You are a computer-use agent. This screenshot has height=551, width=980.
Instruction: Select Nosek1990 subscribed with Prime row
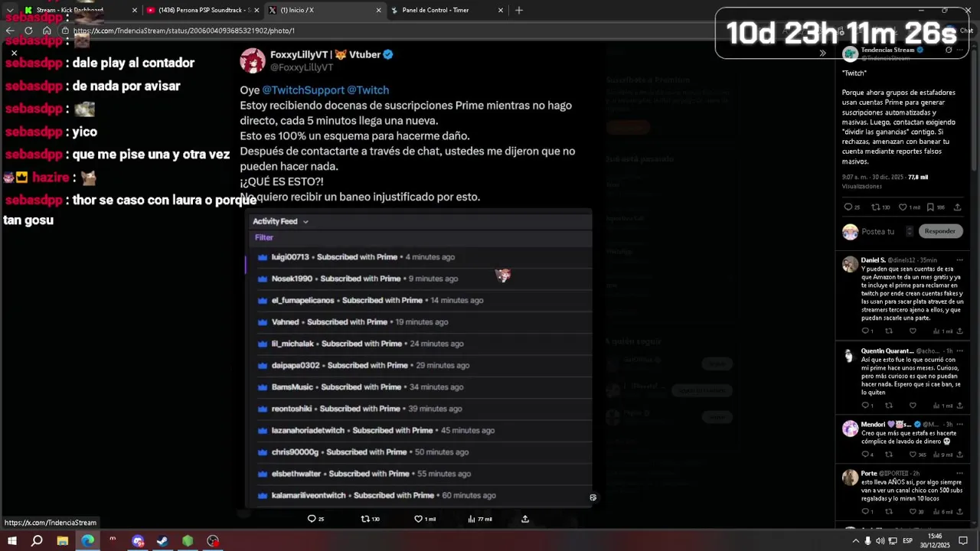pyautogui.click(x=419, y=279)
